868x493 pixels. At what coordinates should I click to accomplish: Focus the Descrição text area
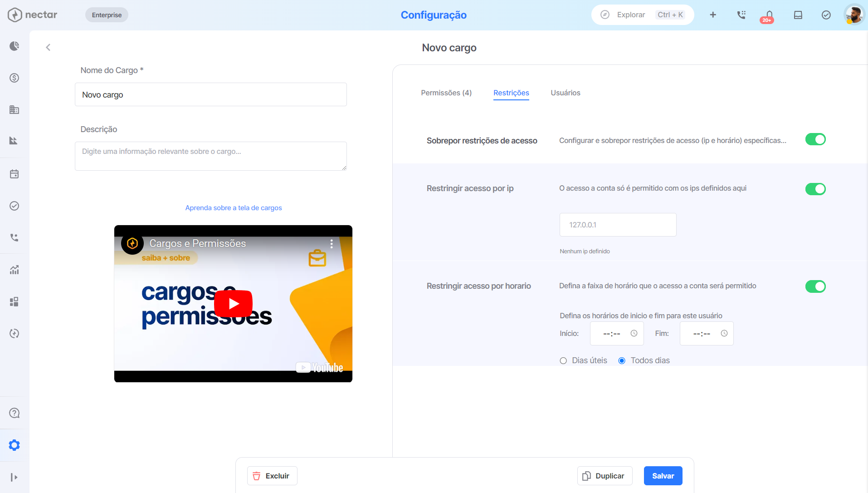[211, 156]
